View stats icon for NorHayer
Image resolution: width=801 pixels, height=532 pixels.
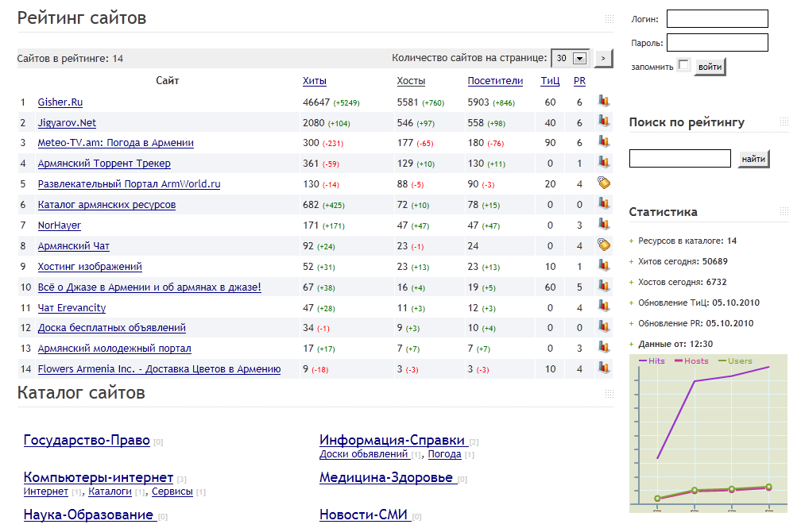(x=604, y=225)
